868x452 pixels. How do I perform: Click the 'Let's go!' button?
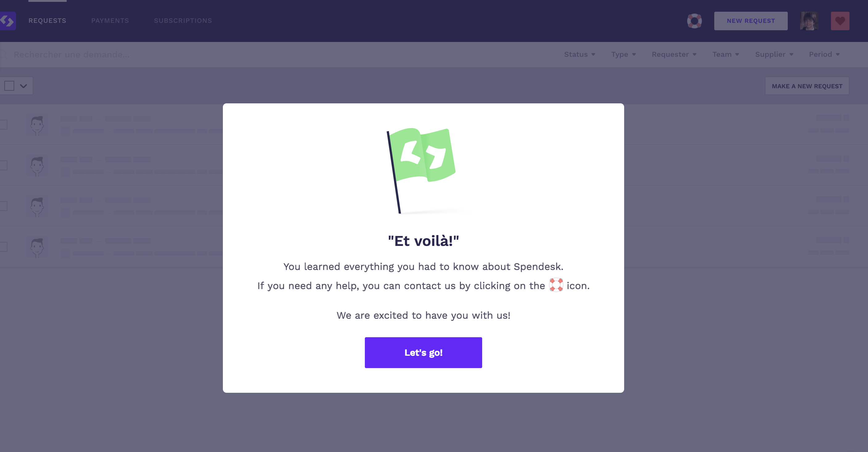coord(423,353)
